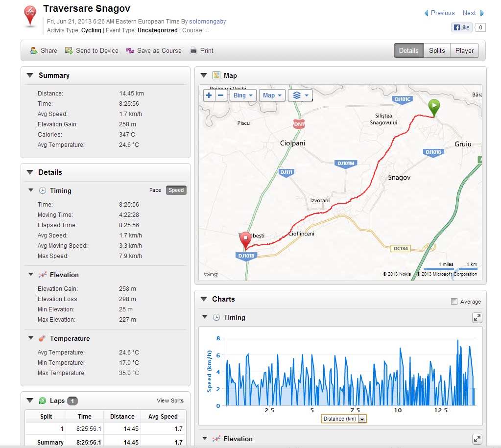This screenshot has height=448, width=501.
Task: Open the Bing map provider dropdown
Action: [x=243, y=95]
